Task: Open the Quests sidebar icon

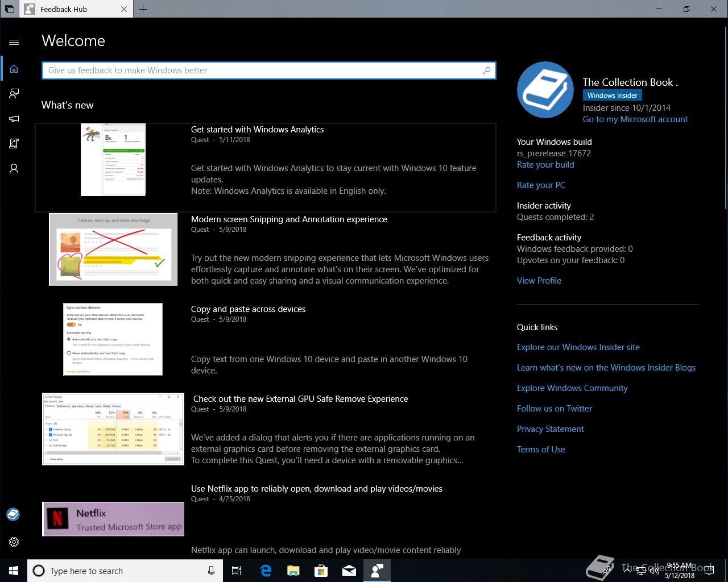Action: (14, 143)
